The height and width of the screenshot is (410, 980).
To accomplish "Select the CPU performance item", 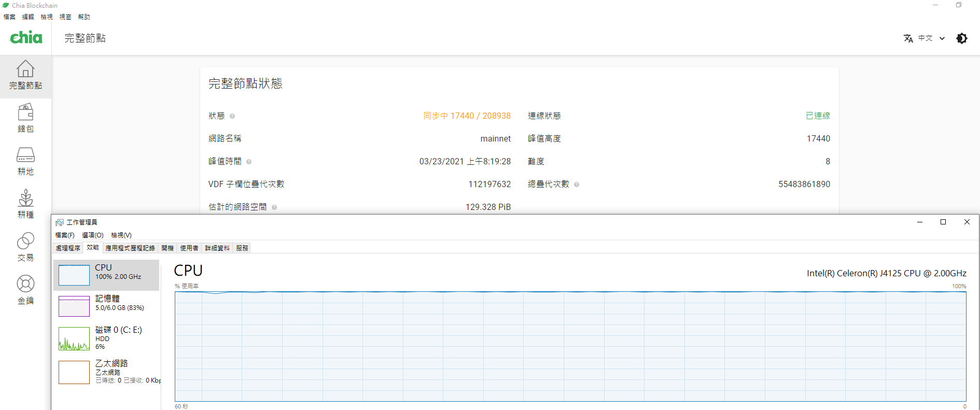I will pos(106,275).
